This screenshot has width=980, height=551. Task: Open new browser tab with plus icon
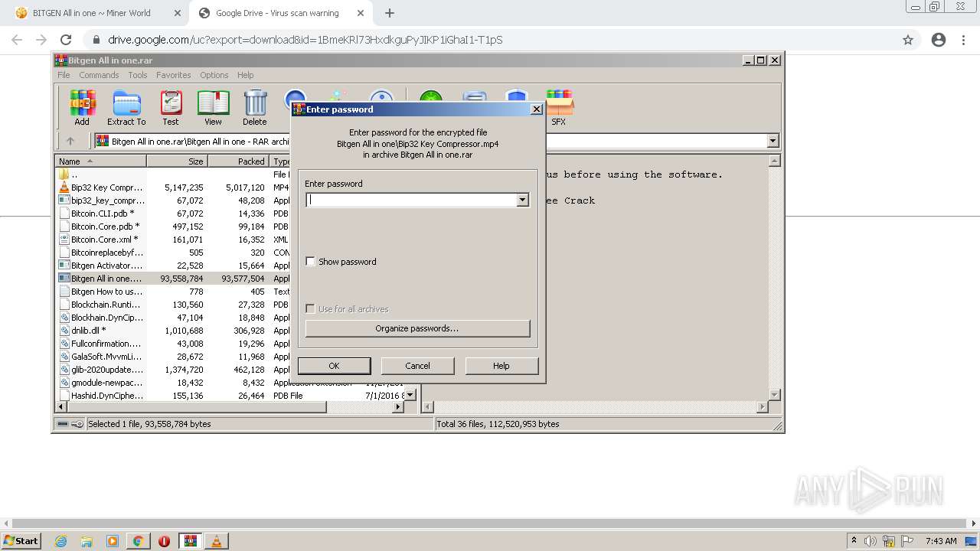pos(390,13)
